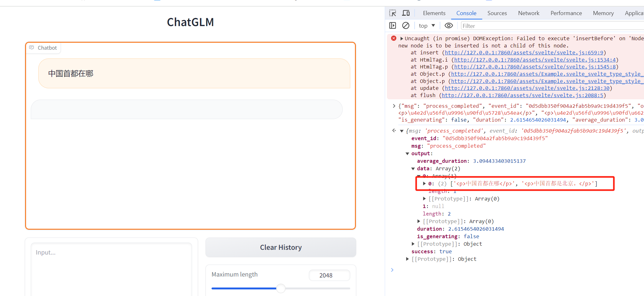The width and height of the screenshot is (644, 296).
Task: Create live expression with the eye icon
Action: (449, 25)
